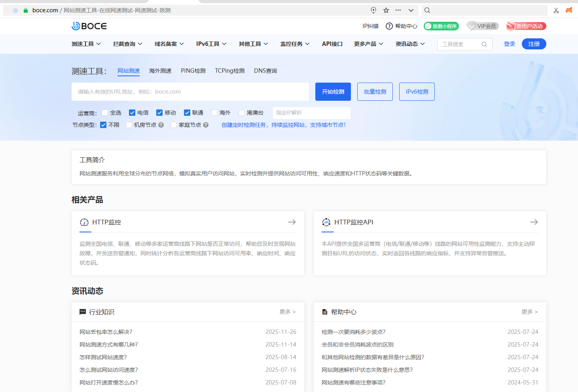
Task: Click the HTTP监控API card arrow icon
Action: 534,222
